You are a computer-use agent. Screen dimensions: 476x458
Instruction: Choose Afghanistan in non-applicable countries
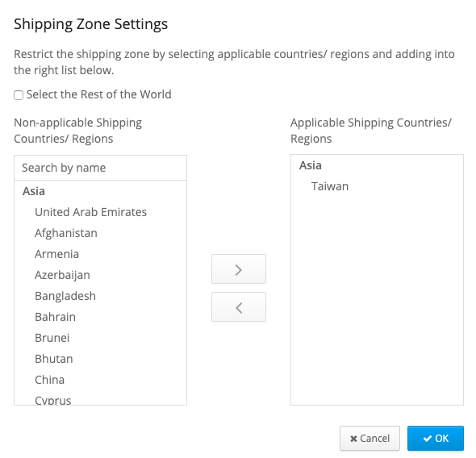pyautogui.click(x=66, y=233)
